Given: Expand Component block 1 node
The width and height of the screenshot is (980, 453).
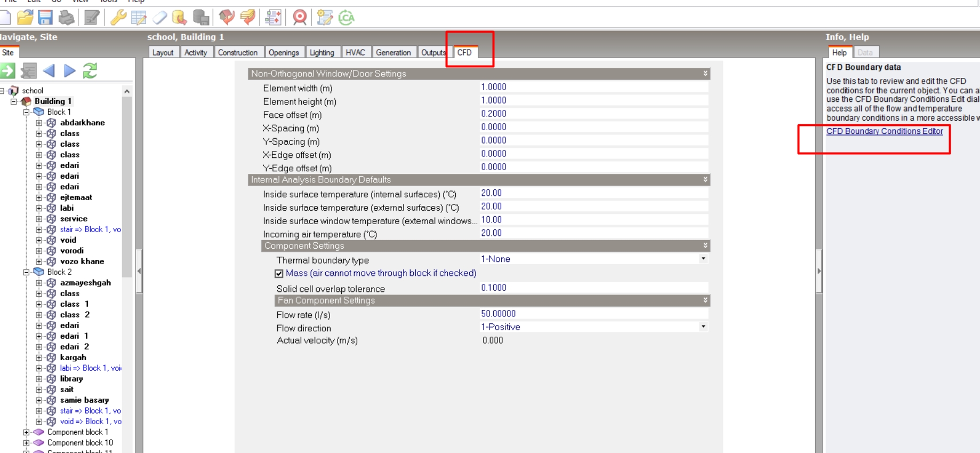Looking at the screenshot, I should (26, 432).
